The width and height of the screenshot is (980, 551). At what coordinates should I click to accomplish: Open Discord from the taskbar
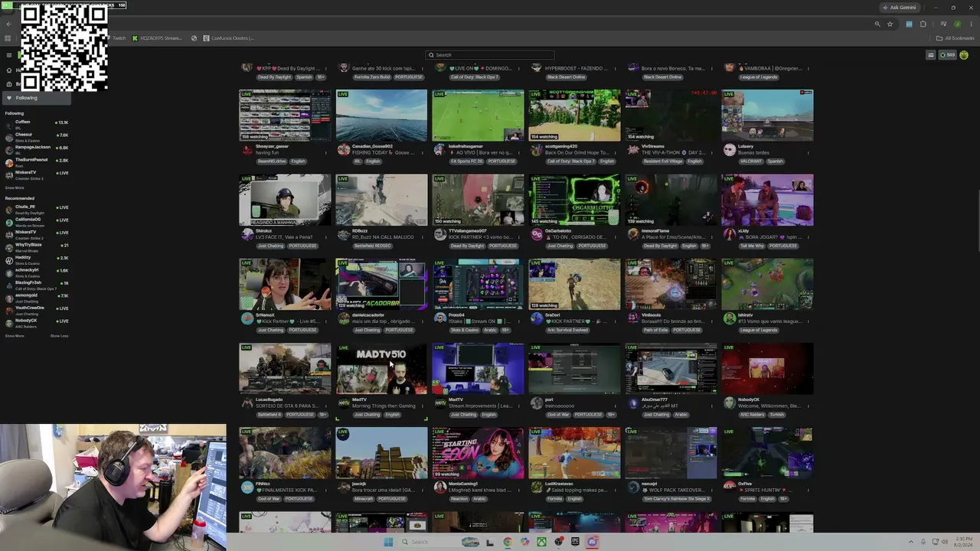592,542
